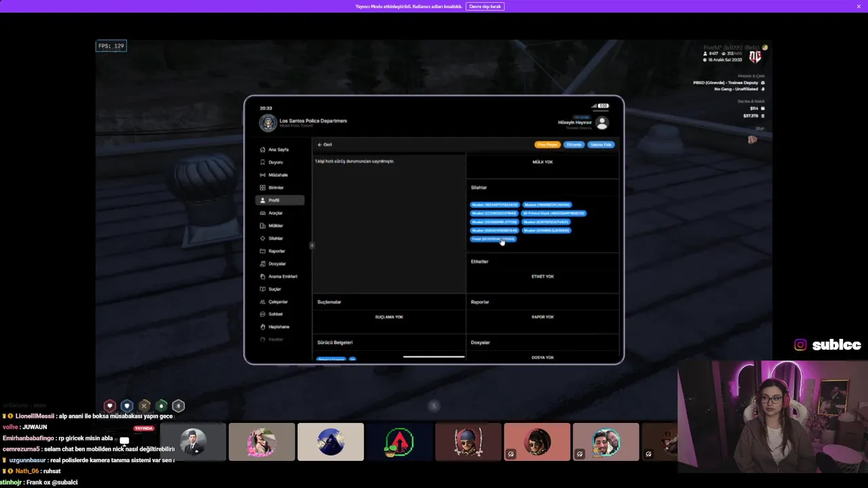
Task: Click the YAYINDA live badge
Action: pyautogui.click(x=144, y=428)
